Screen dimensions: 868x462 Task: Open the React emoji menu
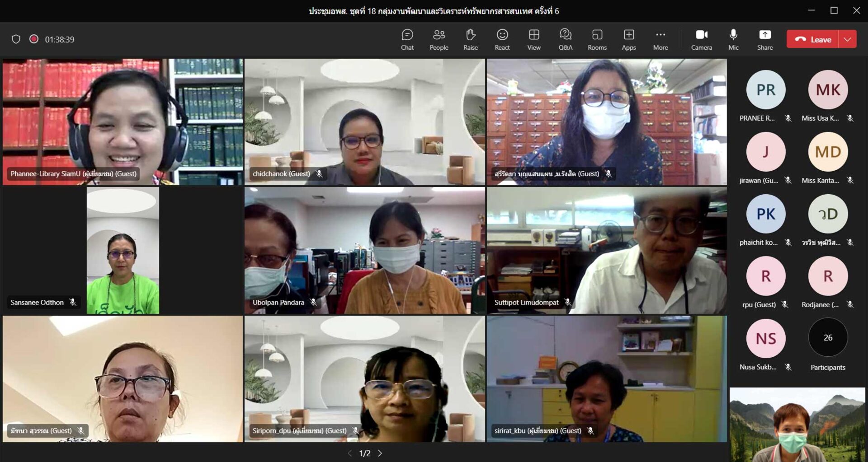pyautogui.click(x=502, y=39)
